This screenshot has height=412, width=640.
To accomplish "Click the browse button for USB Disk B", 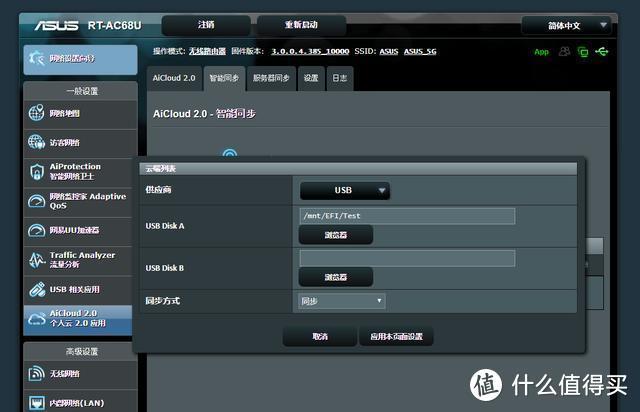I will tap(336, 277).
